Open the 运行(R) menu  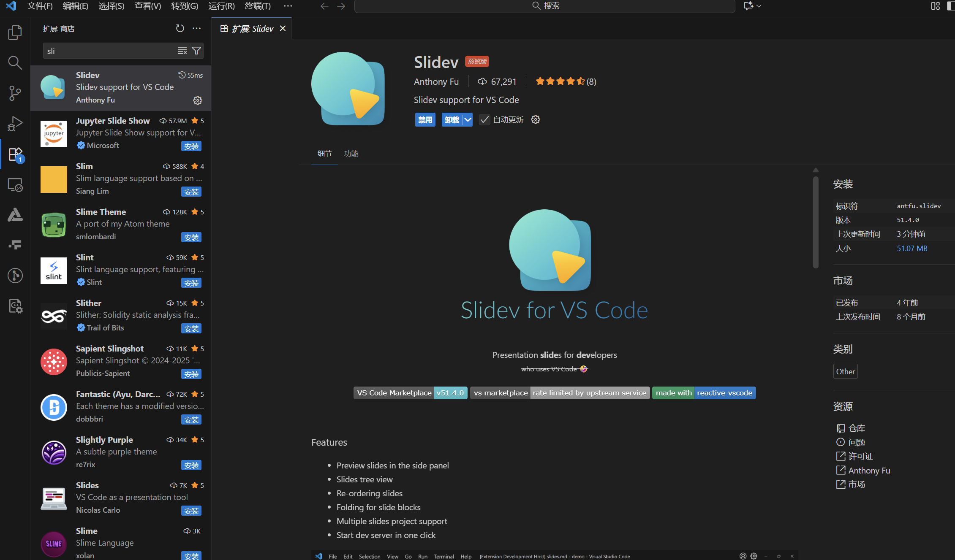[221, 6]
